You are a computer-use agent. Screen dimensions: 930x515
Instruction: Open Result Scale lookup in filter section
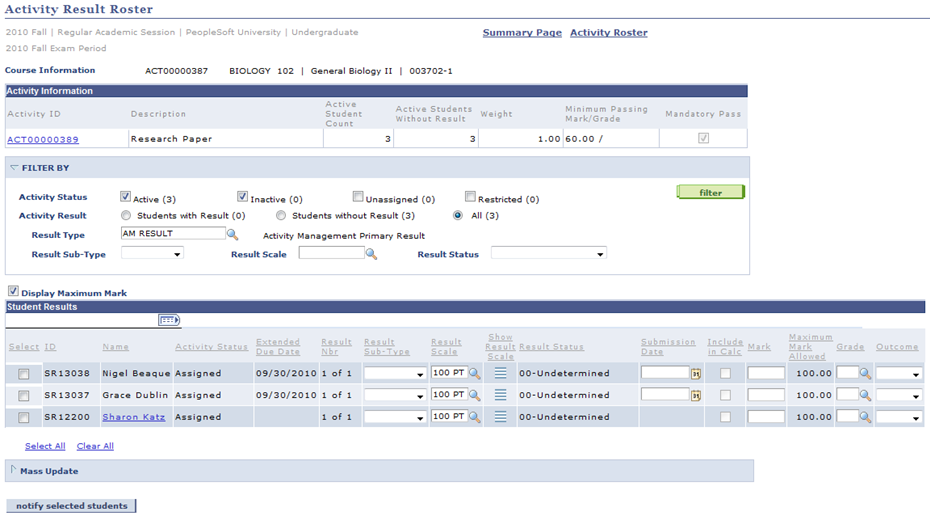(x=371, y=254)
